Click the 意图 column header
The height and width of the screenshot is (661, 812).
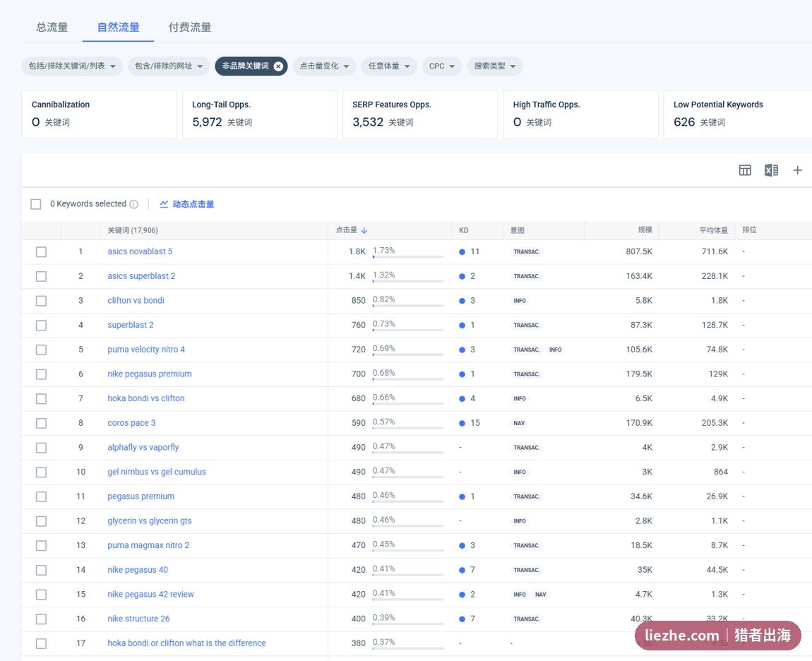click(x=517, y=230)
